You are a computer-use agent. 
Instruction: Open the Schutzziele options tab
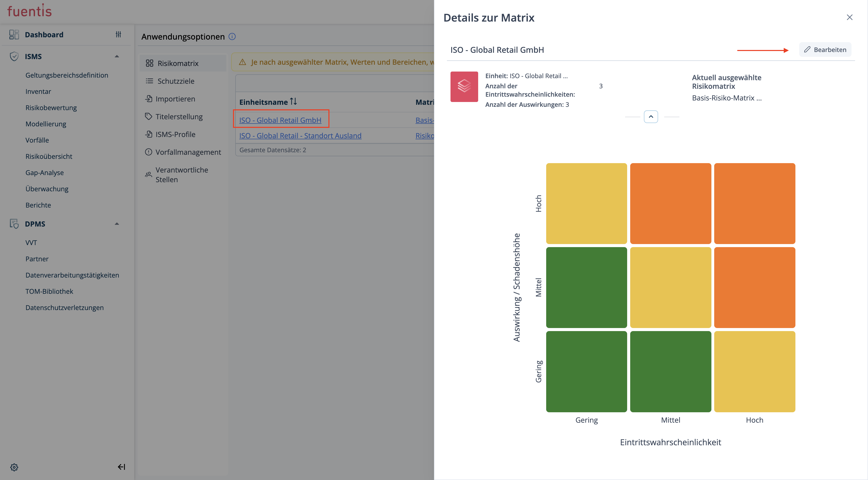coord(176,81)
